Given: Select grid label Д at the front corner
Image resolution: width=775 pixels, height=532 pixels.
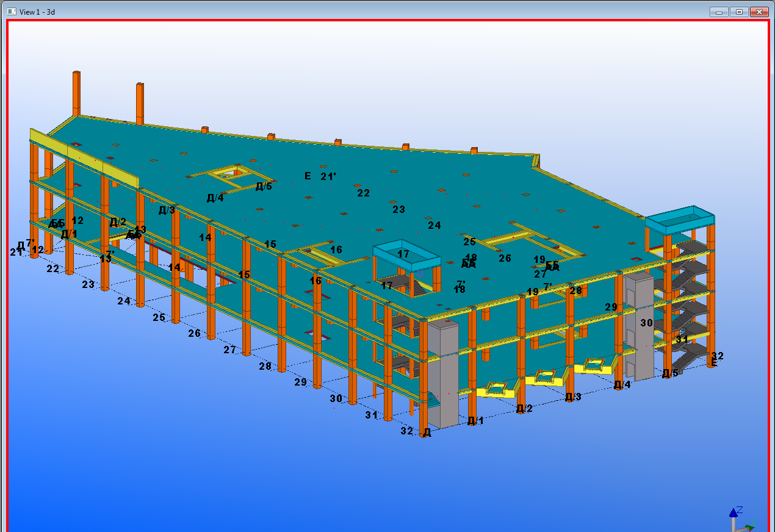Looking at the screenshot, I should (x=427, y=433).
